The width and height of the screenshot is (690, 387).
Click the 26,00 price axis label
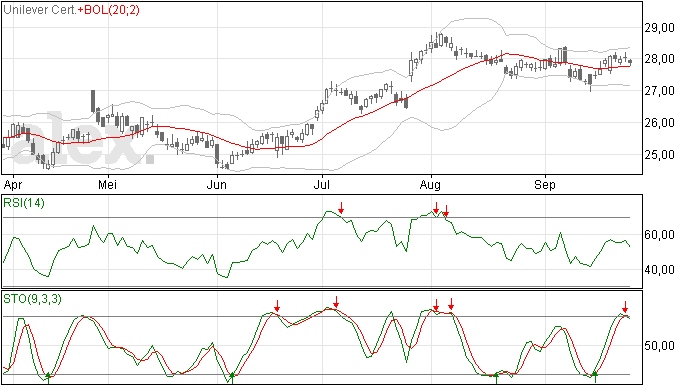[x=659, y=123]
